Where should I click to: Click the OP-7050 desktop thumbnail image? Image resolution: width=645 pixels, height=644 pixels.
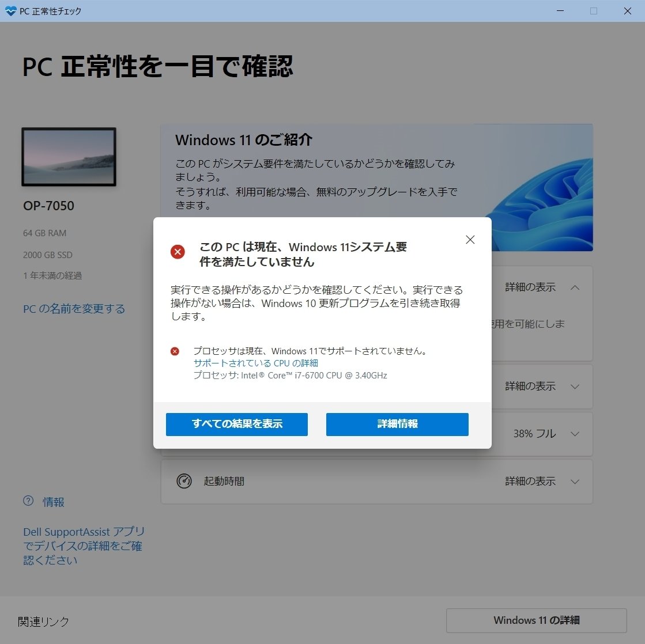69,157
